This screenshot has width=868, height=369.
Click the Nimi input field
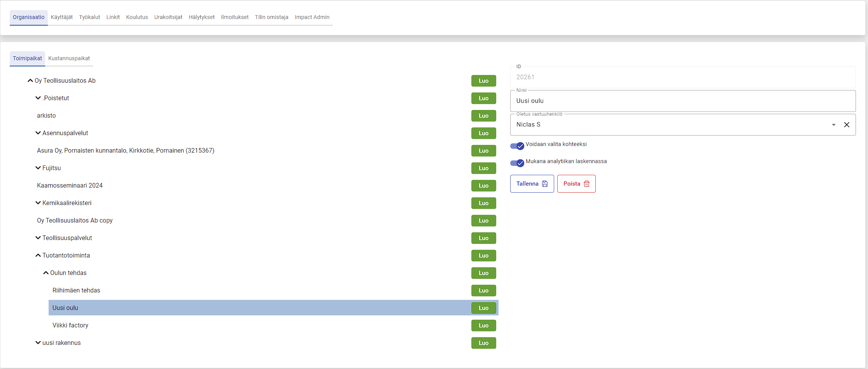point(682,101)
